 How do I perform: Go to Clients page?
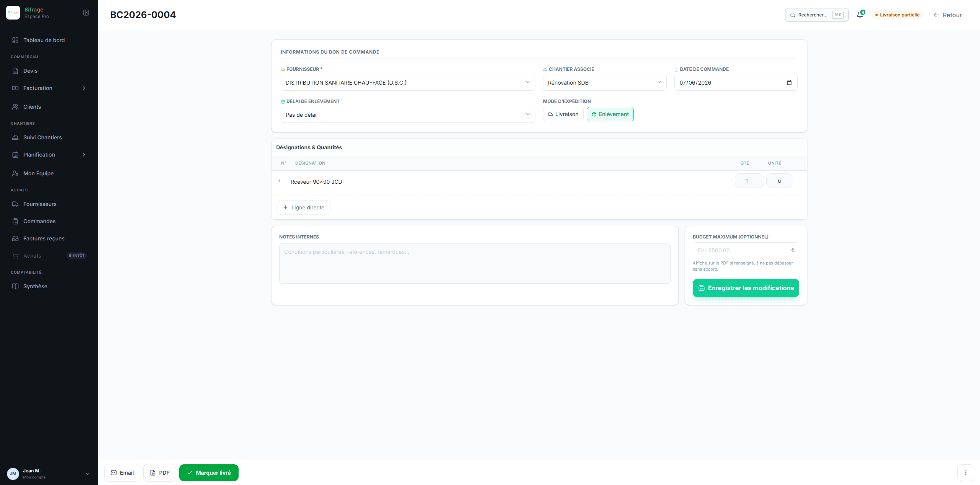pos(49,107)
